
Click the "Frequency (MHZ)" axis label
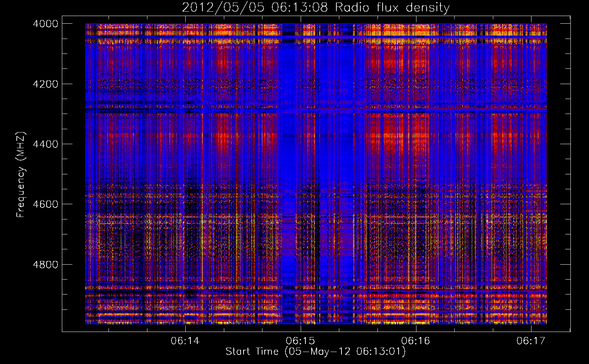coord(21,175)
